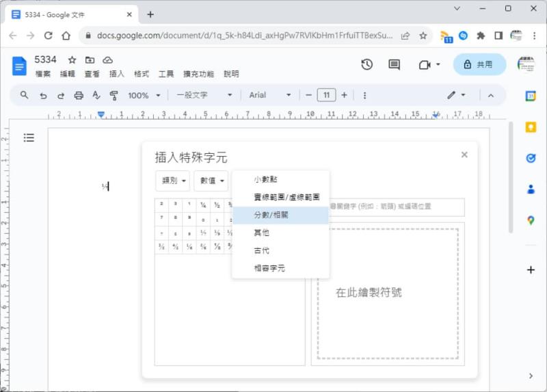The image size is (547, 392).
Task: Click the browser home button
Action: pos(66,36)
